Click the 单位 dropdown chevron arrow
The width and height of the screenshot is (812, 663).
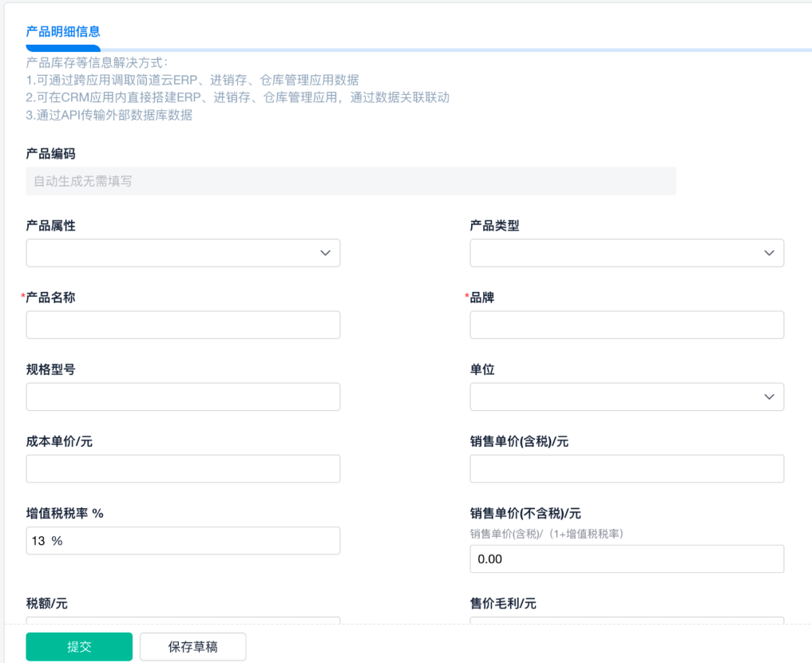(x=769, y=397)
